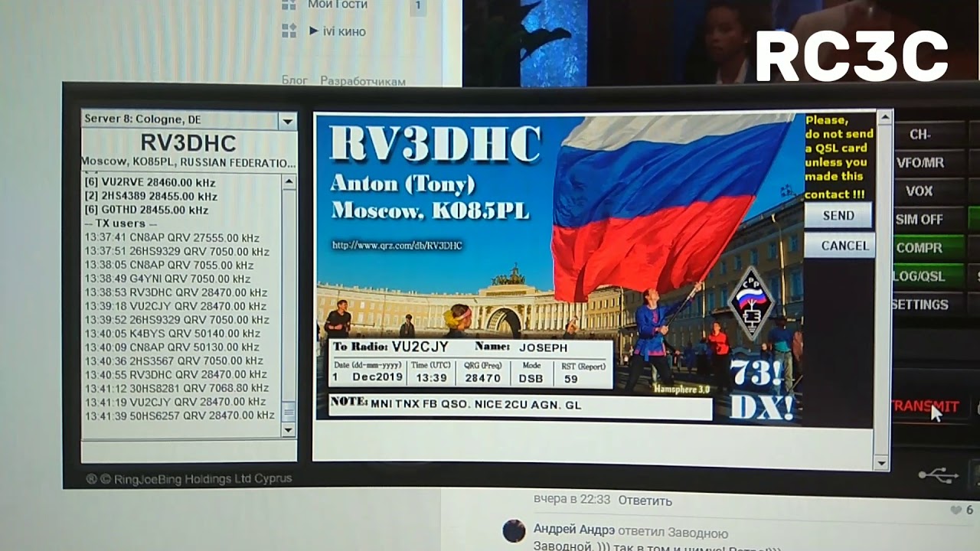This screenshot has height=551, width=980.
Task: Edit the QRG frequency field 28470
Action: (x=483, y=378)
